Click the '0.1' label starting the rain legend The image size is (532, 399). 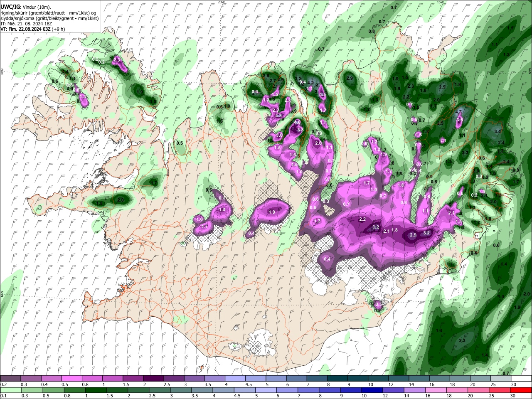tap(4, 396)
